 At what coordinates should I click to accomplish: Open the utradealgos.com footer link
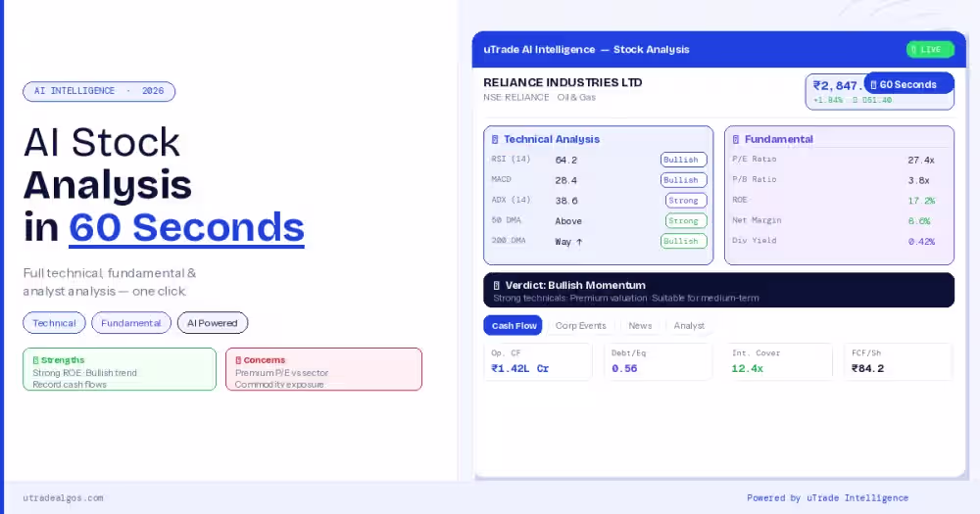[x=63, y=497]
